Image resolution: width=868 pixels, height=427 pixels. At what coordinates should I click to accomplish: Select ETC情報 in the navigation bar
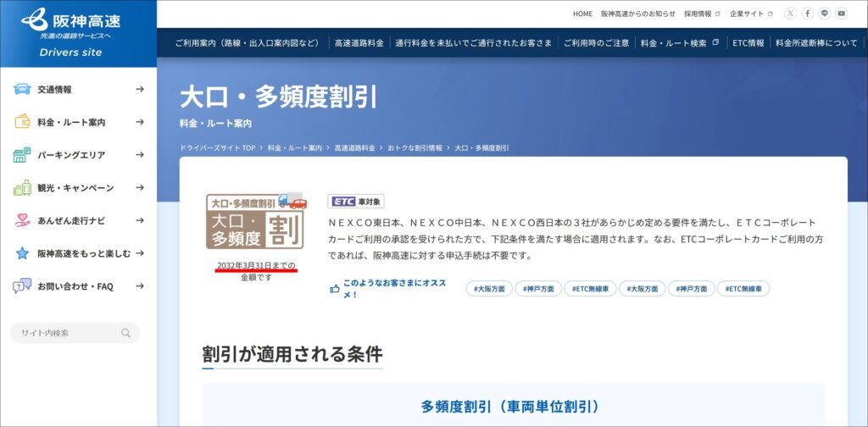tap(748, 43)
